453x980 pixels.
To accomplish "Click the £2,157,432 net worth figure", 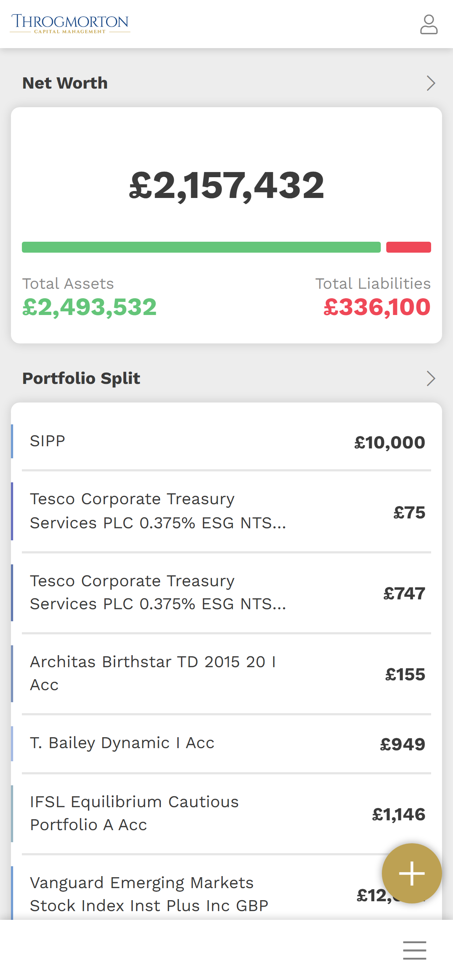I will click(226, 185).
